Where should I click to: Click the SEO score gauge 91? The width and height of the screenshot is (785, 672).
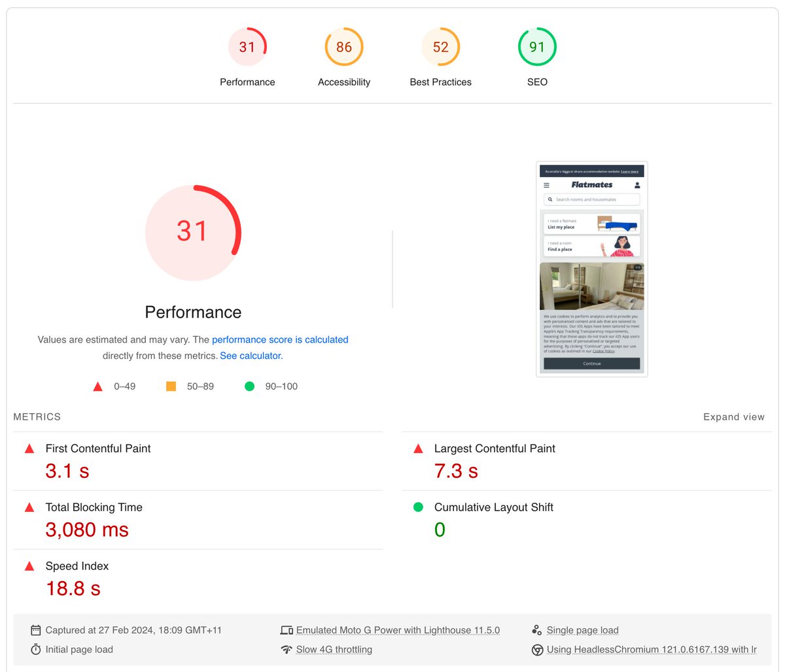(537, 47)
